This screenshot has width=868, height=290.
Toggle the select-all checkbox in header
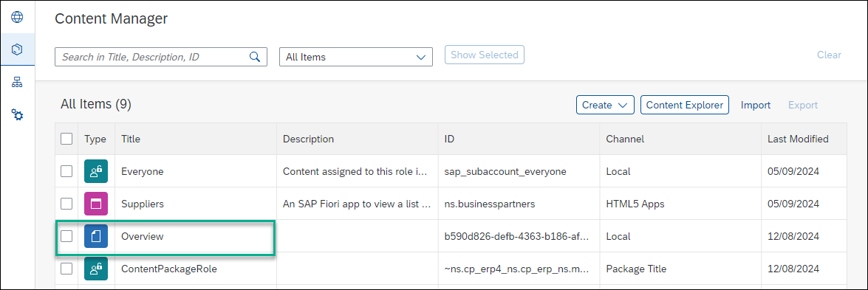pyautogui.click(x=66, y=139)
